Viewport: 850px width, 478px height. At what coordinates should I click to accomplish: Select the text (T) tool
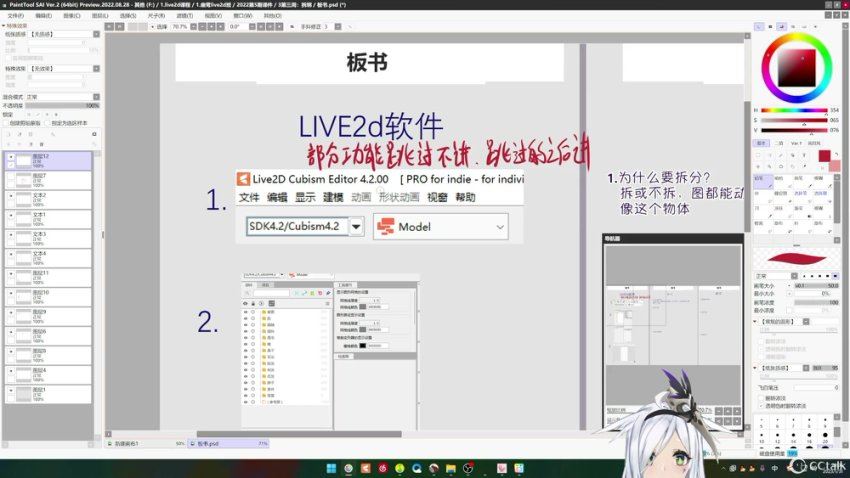pos(803,156)
